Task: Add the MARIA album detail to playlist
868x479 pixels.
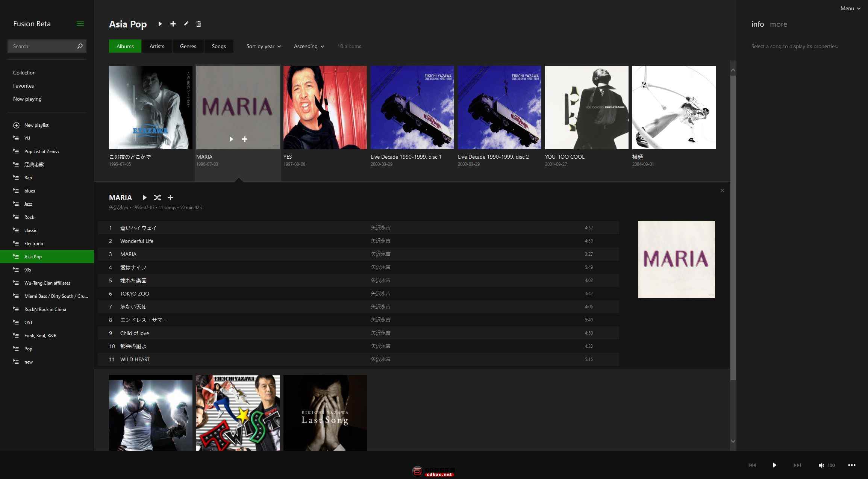Action: (170, 198)
